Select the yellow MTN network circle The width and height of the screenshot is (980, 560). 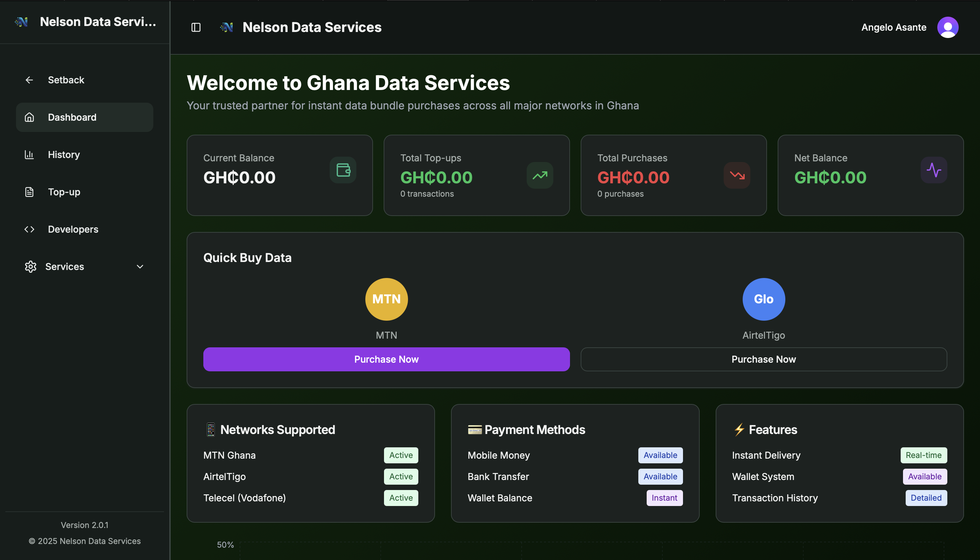386,299
